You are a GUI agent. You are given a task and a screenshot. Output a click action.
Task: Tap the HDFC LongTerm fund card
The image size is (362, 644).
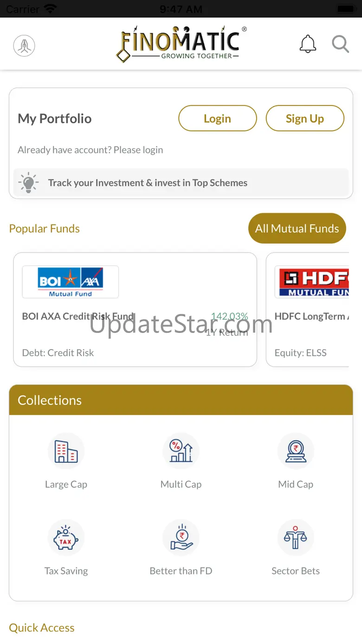coord(307,310)
